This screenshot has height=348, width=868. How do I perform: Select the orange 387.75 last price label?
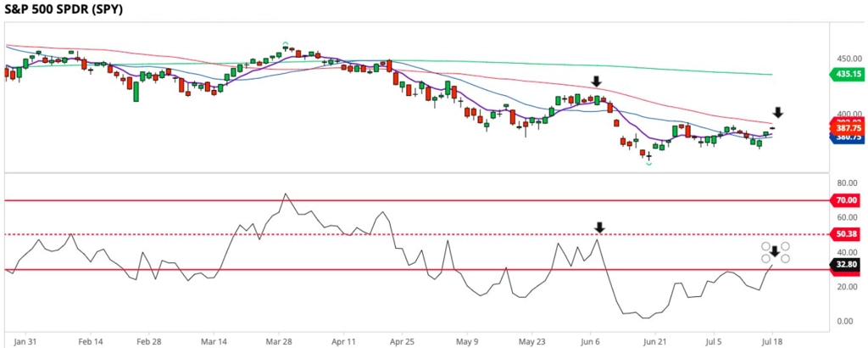click(x=848, y=128)
